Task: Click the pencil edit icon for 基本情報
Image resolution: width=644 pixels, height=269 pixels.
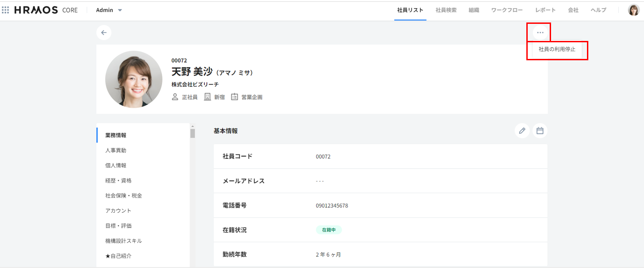Action: click(522, 131)
